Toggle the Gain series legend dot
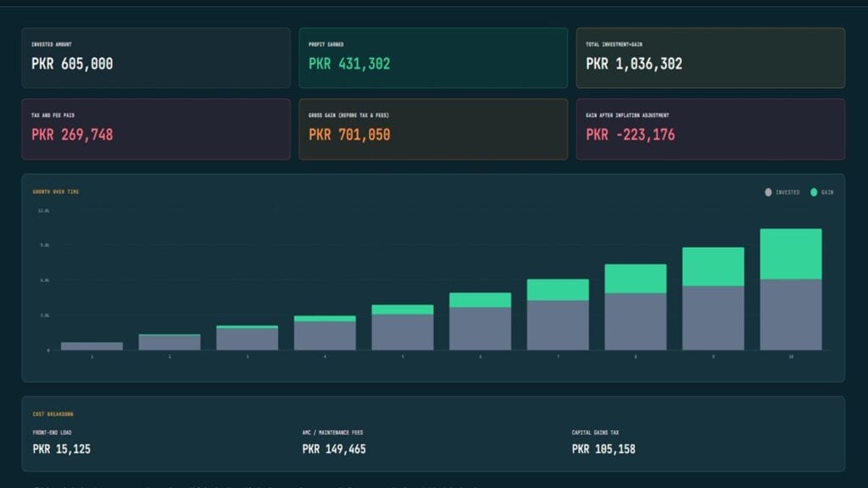 [814, 192]
